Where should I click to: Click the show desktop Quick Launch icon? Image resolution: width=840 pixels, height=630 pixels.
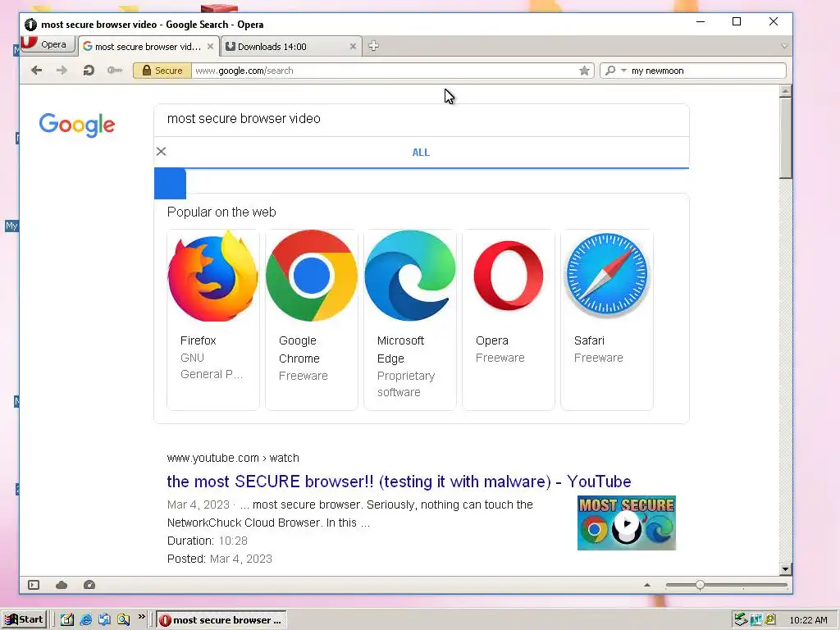104,620
